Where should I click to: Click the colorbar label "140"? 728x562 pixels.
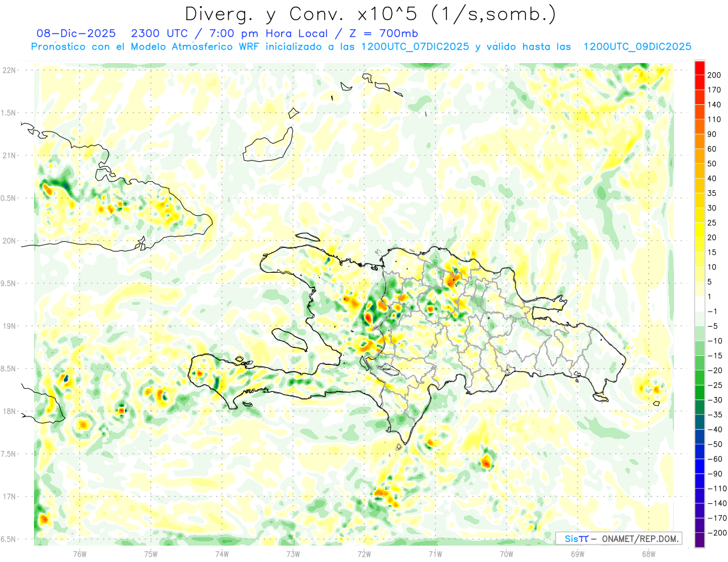point(714,105)
